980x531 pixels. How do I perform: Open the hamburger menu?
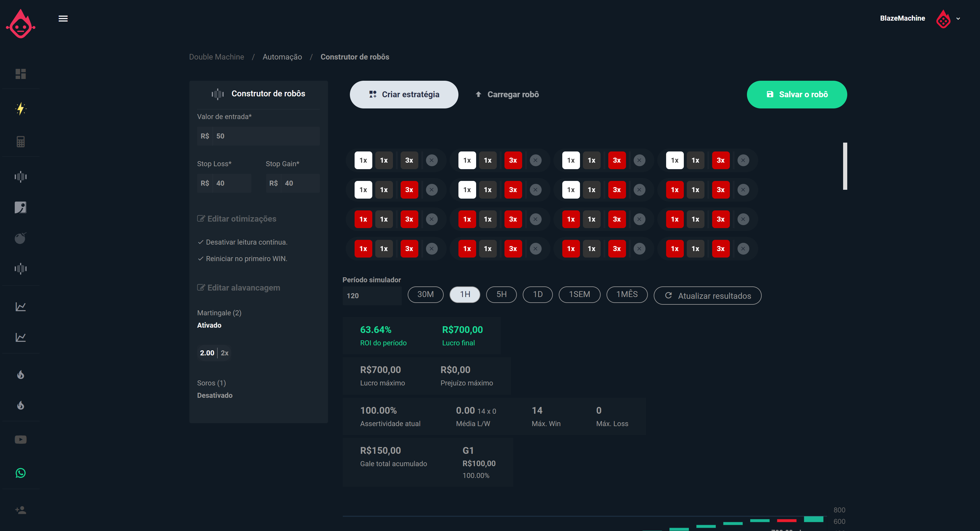coord(63,19)
